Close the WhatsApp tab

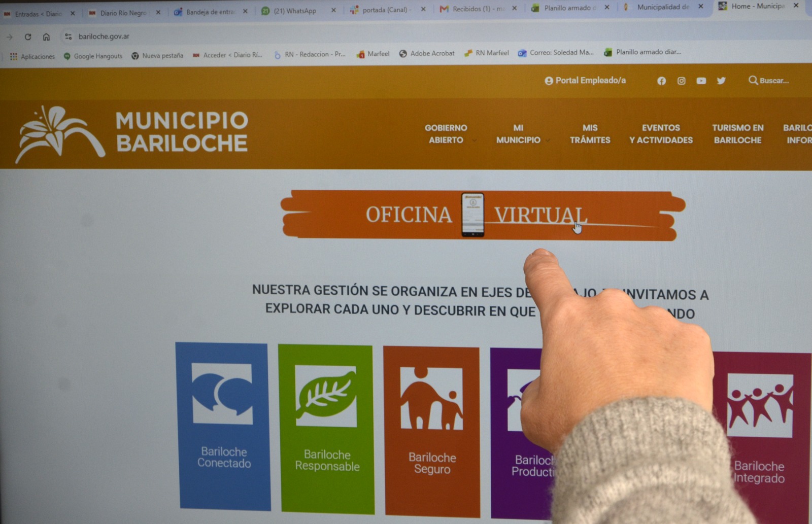pyautogui.click(x=333, y=10)
